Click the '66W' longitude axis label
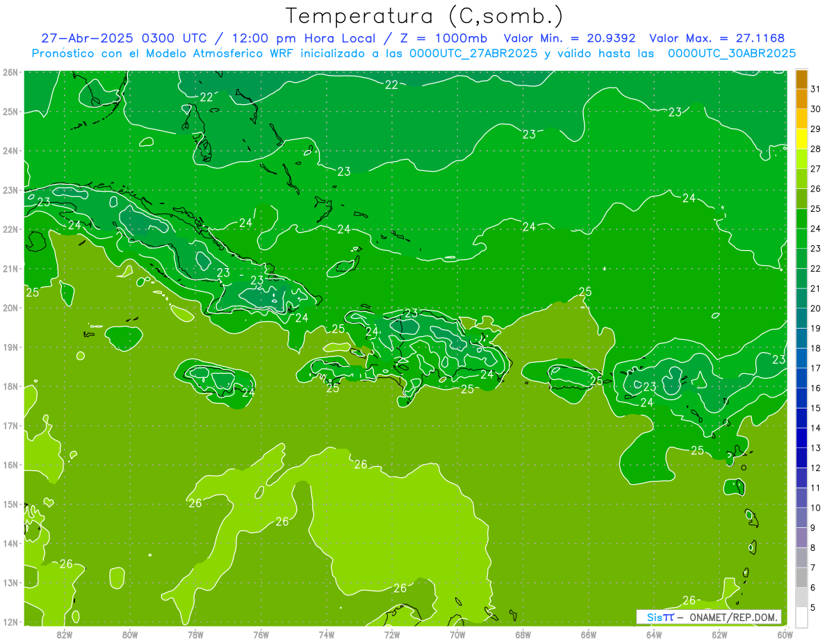Screen dimensions: 834x644 (x=589, y=634)
